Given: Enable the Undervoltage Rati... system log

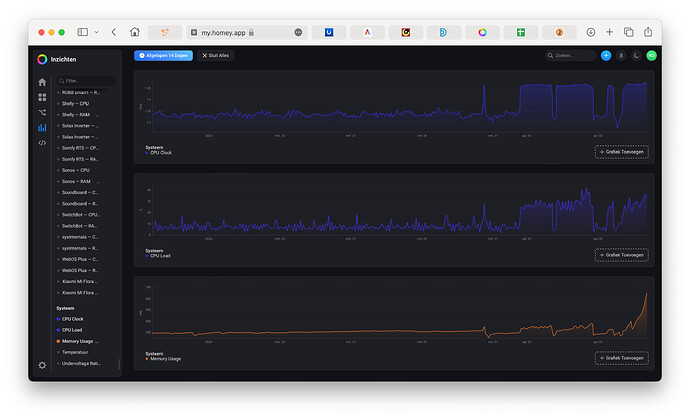Looking at the screenshot, I should point(78,363).
